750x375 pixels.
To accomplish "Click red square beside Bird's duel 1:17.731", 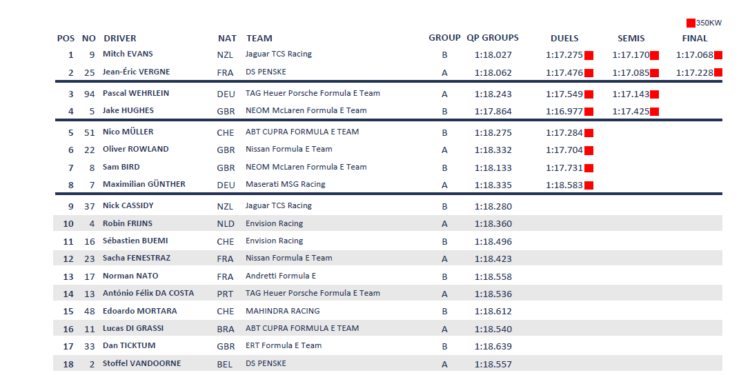I will click(589, 168).
